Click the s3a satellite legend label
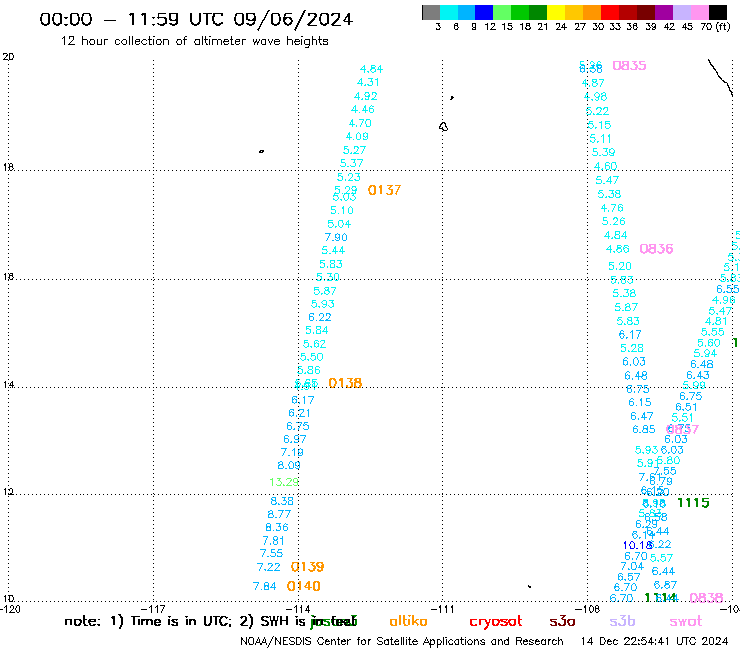Viewport: 740px width, 650px height. (x=562, y=621)
